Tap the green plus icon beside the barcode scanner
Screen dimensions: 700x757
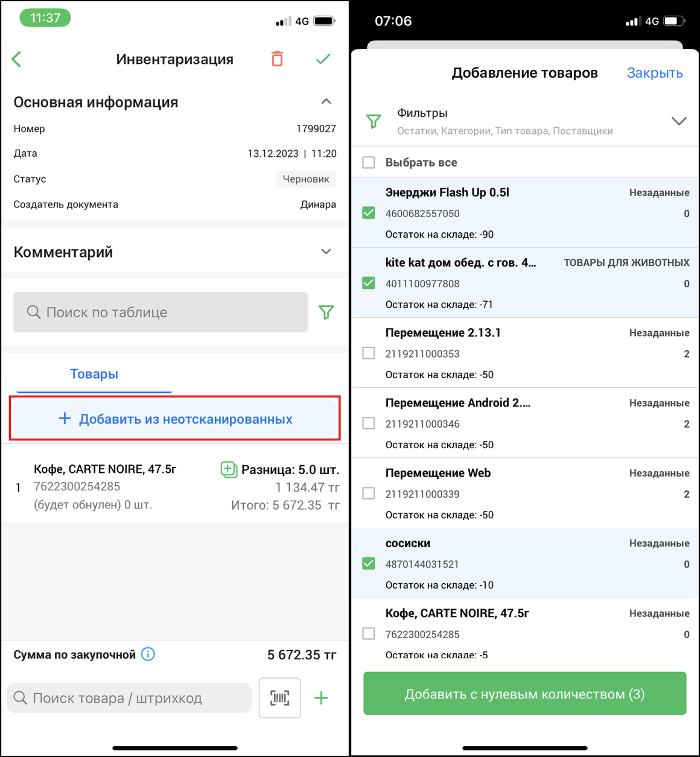(322, 698)
